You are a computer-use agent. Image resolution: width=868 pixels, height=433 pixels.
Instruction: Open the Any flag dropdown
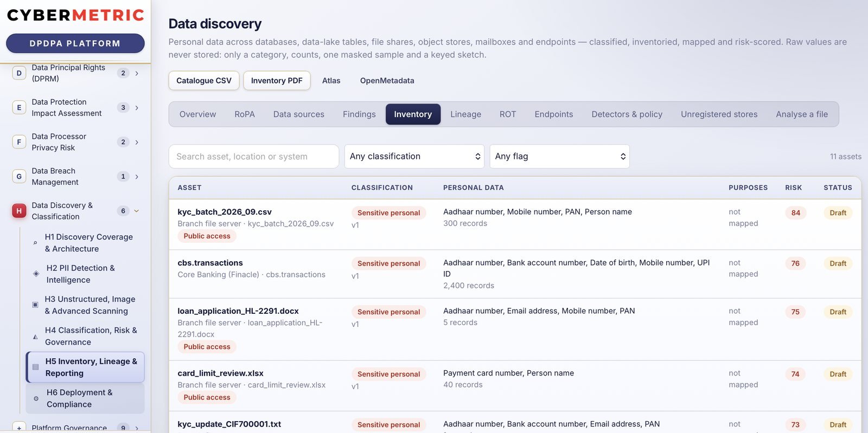(x=560, y=156)
